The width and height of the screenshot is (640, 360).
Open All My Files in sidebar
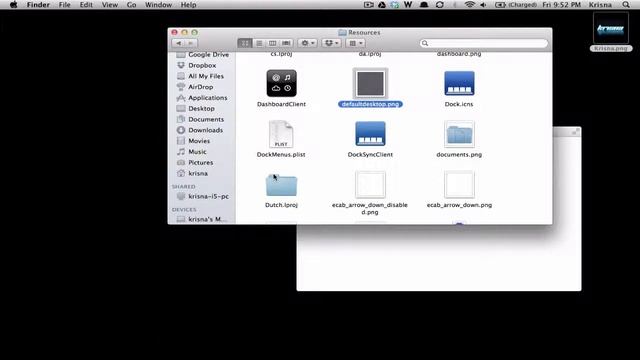[200, 76]
